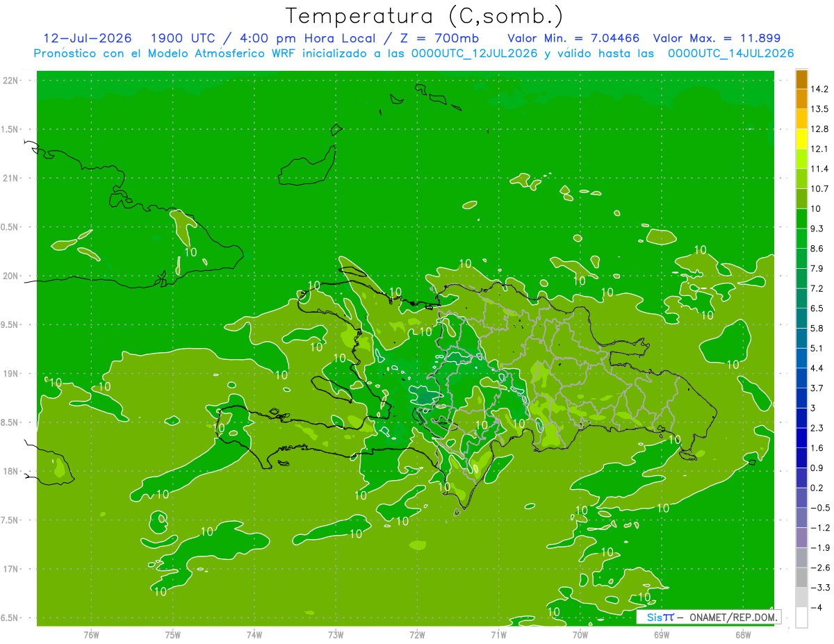Pick the white swatch below the -4 label

click(x=801, y=618)
